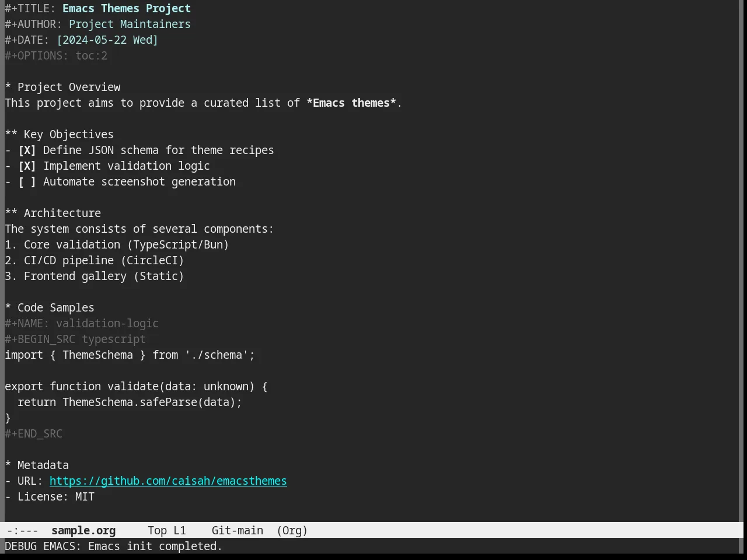This screenshot has width=747, height=560.
Task: Click the sample.org buffer name in mode line
Action: [x=83, y=531]
